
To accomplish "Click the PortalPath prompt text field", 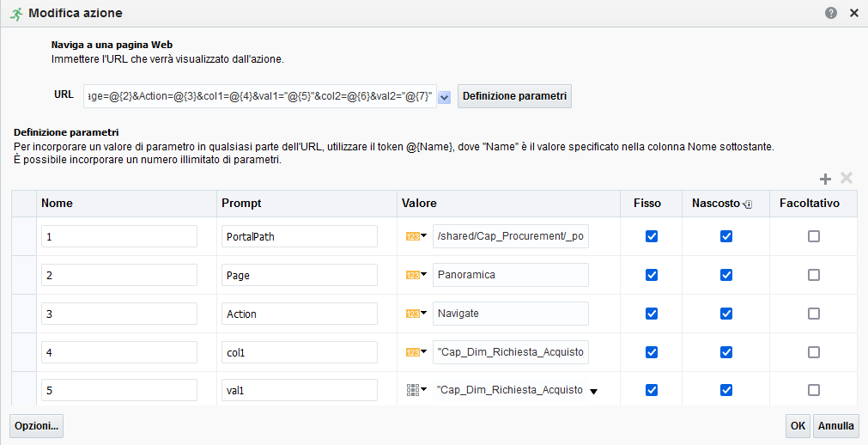I will [x=299, y=236].
